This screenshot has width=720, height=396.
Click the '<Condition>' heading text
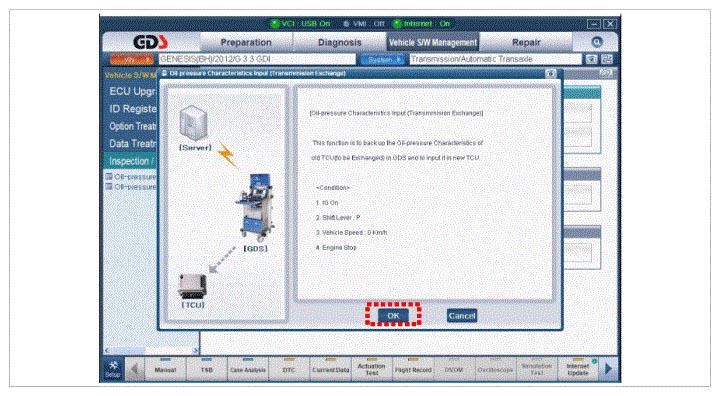[332, 188]
